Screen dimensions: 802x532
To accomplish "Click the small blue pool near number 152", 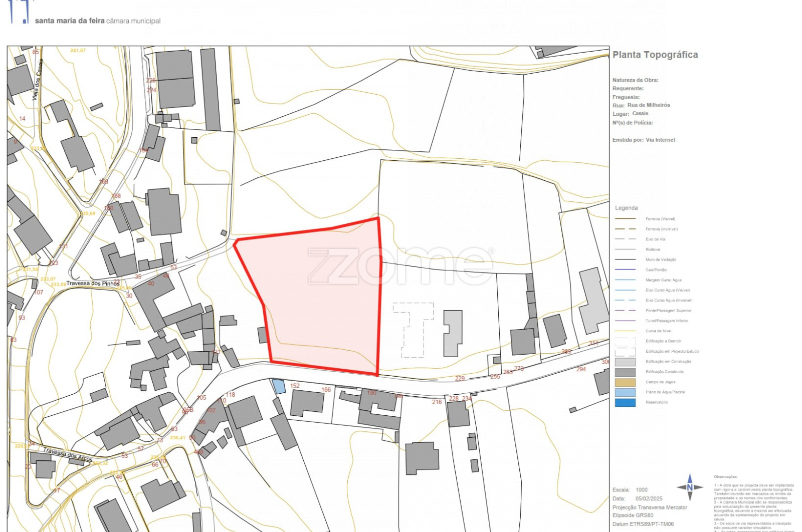I will click(x=279, y=386).
